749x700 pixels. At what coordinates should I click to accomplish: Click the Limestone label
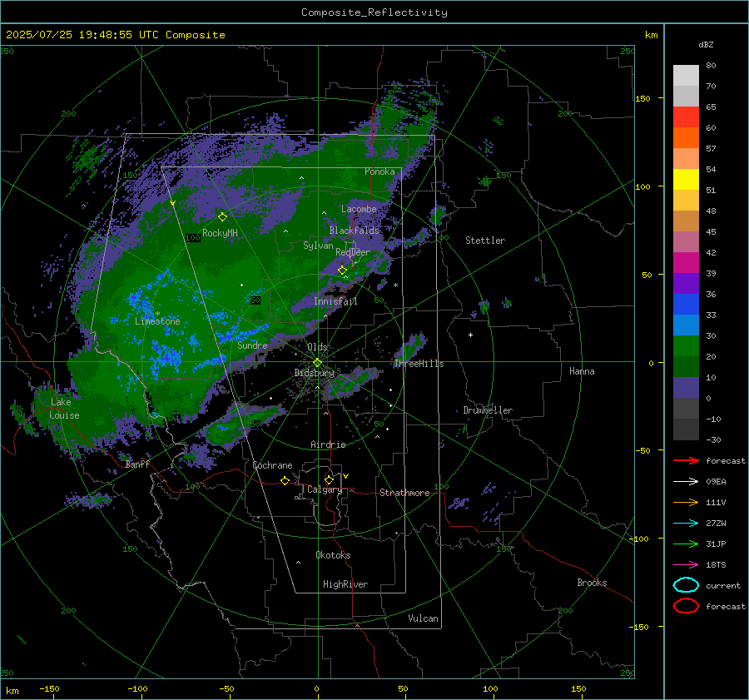click(x=157, y=321)
